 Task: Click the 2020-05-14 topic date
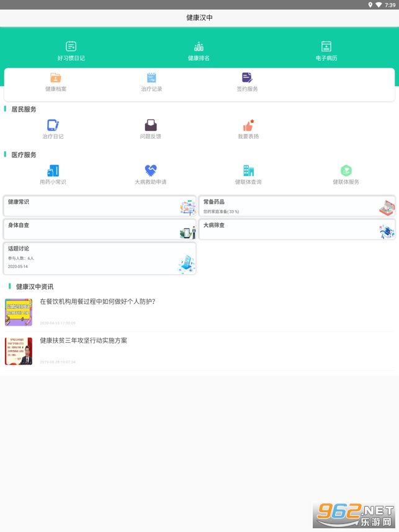pyautogui.click(x=17, y=267)
